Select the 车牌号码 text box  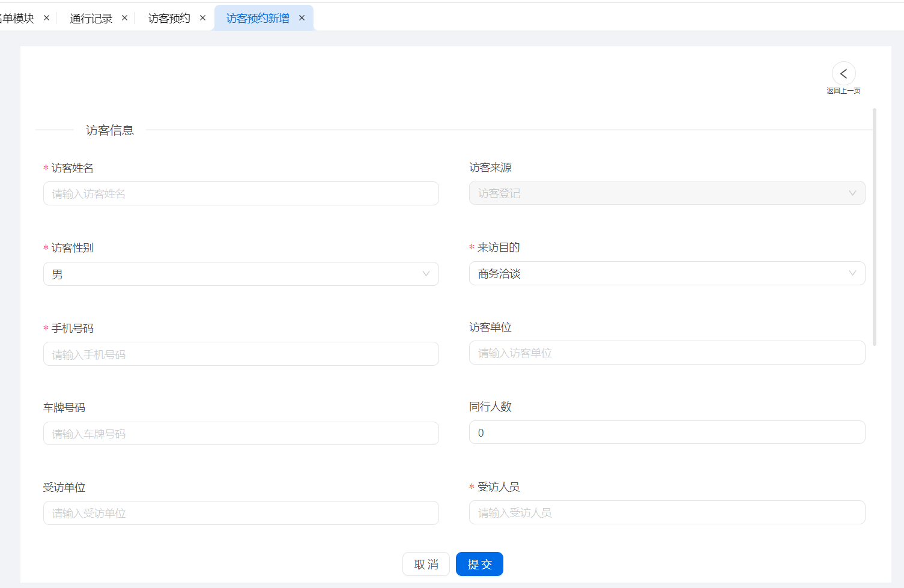240,434
